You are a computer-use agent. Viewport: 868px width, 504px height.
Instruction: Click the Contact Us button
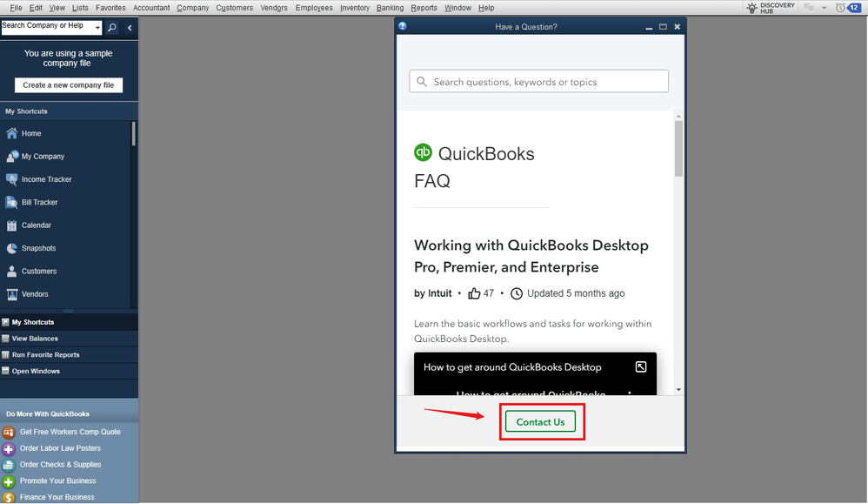coord(540,422)
